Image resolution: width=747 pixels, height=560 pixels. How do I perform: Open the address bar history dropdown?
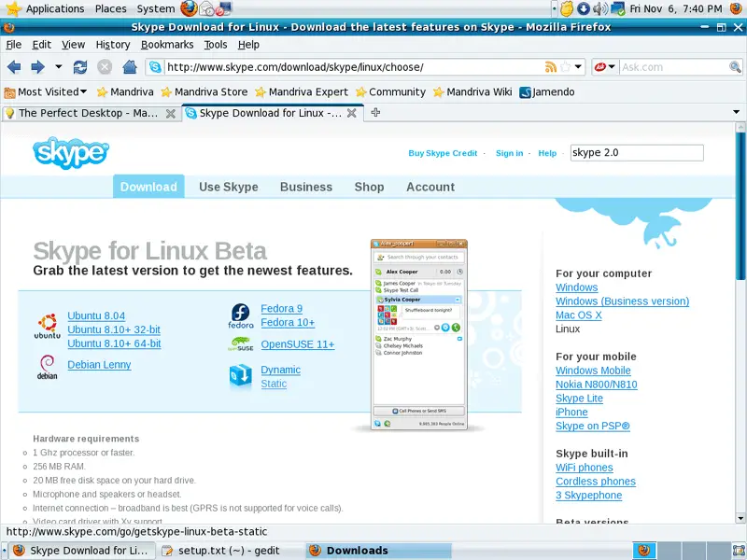click(x=578, y=67)
